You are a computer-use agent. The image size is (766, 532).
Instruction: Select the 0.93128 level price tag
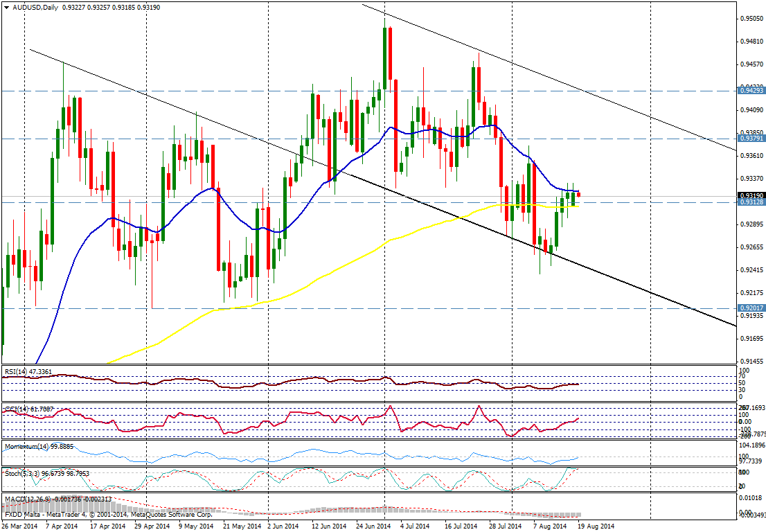[751, 202]
